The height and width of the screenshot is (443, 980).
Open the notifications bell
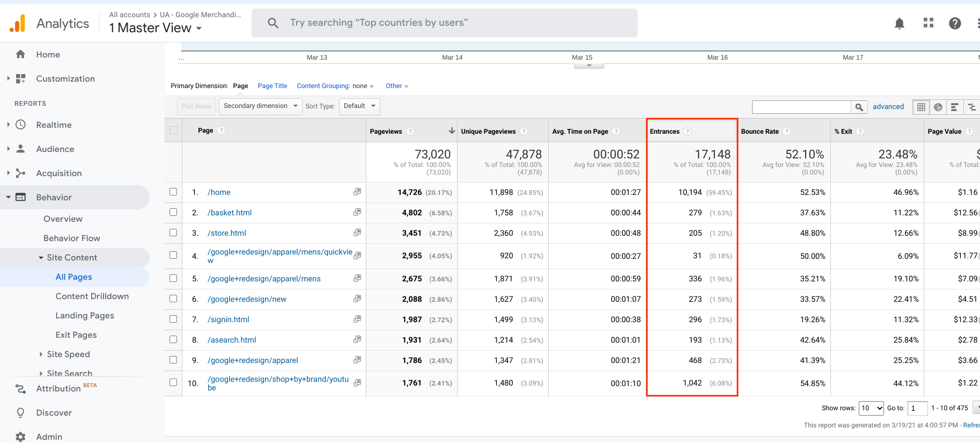[900, 23]
